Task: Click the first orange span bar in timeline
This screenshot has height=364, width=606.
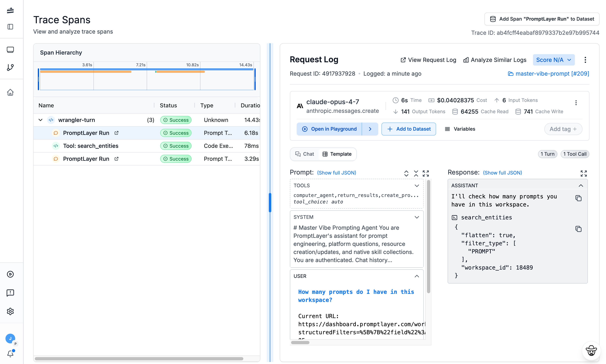Action: point(86,72)
